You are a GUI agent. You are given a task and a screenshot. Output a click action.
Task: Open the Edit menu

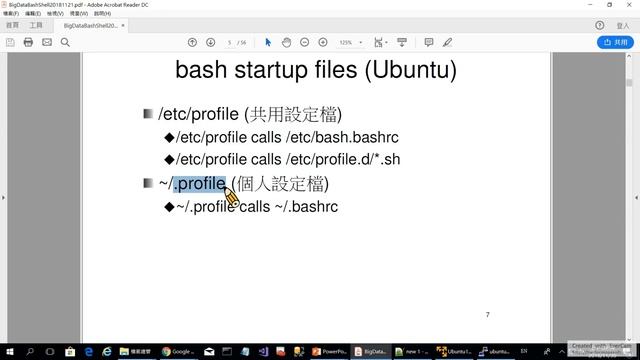point(33,13)
